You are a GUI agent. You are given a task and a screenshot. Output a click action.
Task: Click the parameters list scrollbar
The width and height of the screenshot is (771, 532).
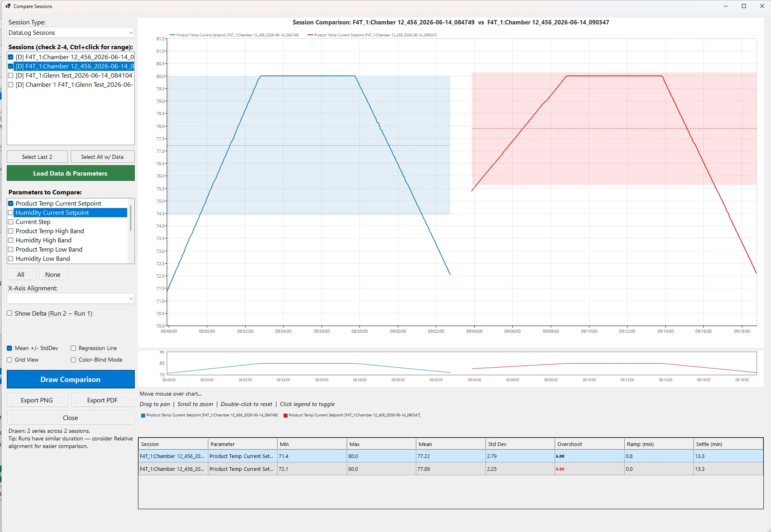click(x=131, y=218)
